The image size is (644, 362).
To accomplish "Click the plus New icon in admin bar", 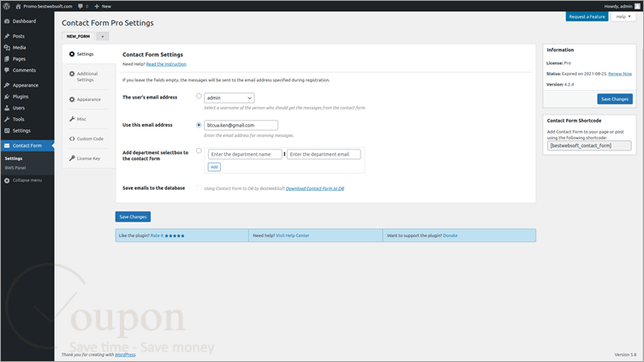I will click(97, 6).
